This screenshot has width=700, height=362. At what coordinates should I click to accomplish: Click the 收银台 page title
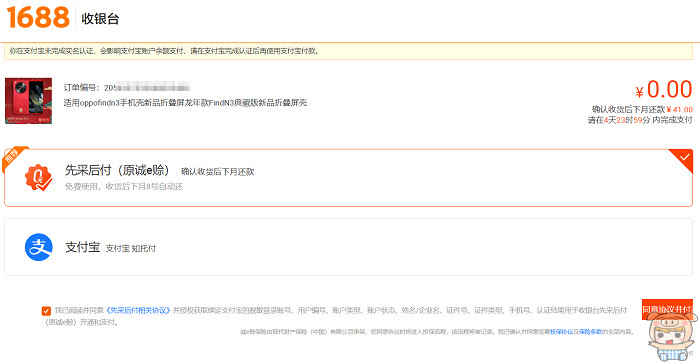pyautogui.click(x=100, y=19)
